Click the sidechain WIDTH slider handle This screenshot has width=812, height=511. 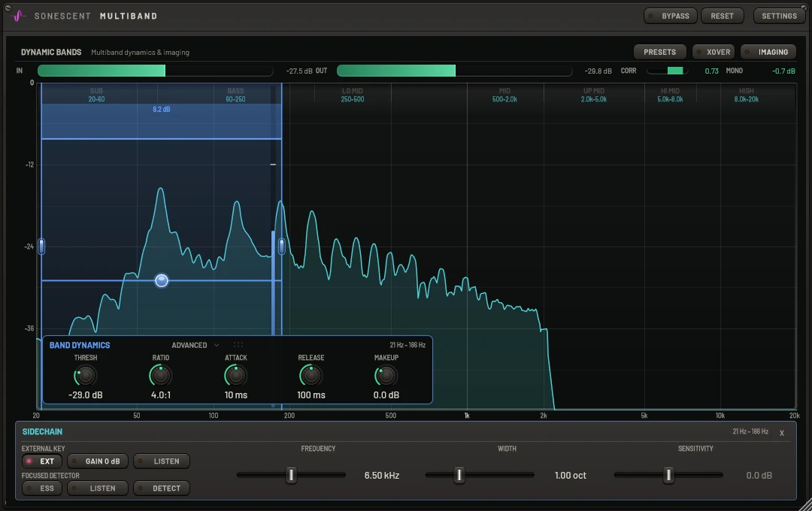[459, 475]
